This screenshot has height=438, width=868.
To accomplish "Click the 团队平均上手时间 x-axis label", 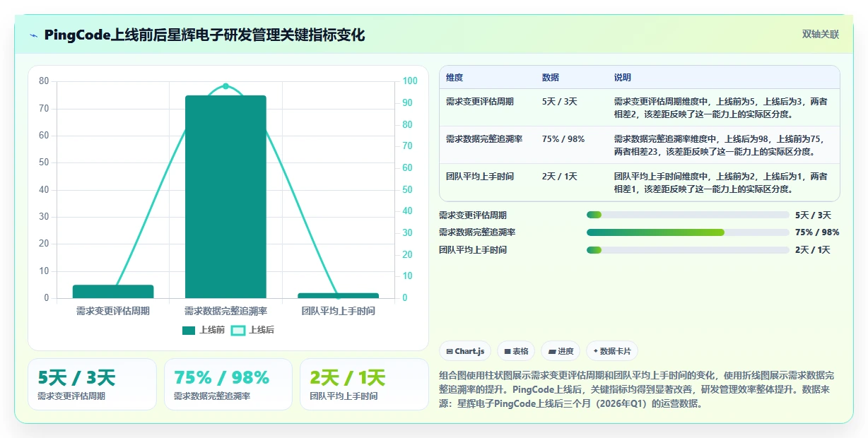I will point(339,311).
